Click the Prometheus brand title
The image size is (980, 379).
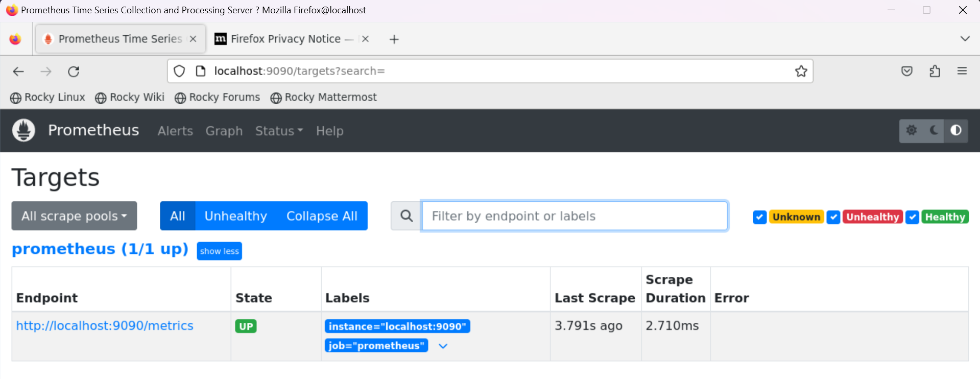pyautogui.click(x=93, y=130)
